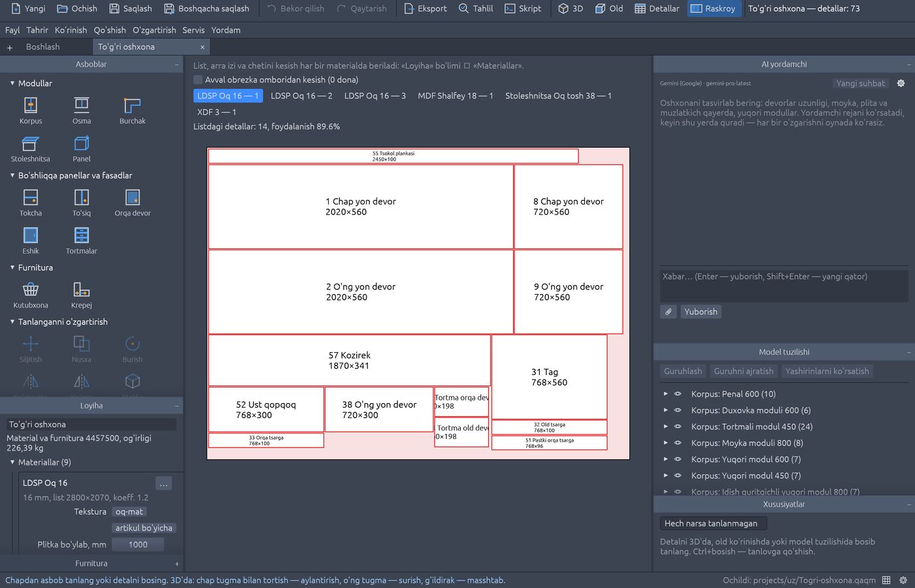Open the Qo'shish menu
The height and width of the screenshot is (588, 915).
110,30
